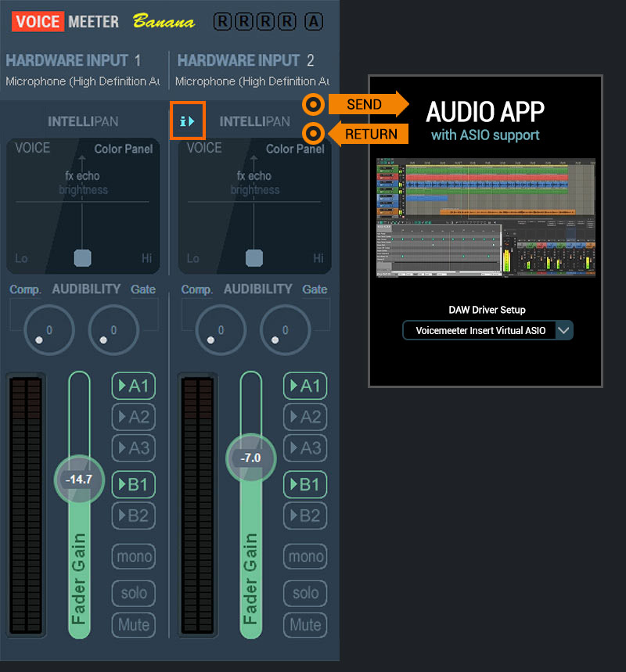Image resolution: width=626 pixels, height=672 pixels.
Task: Toggle A3 bus on Hardware Input 2
Action: coord(305,447)
